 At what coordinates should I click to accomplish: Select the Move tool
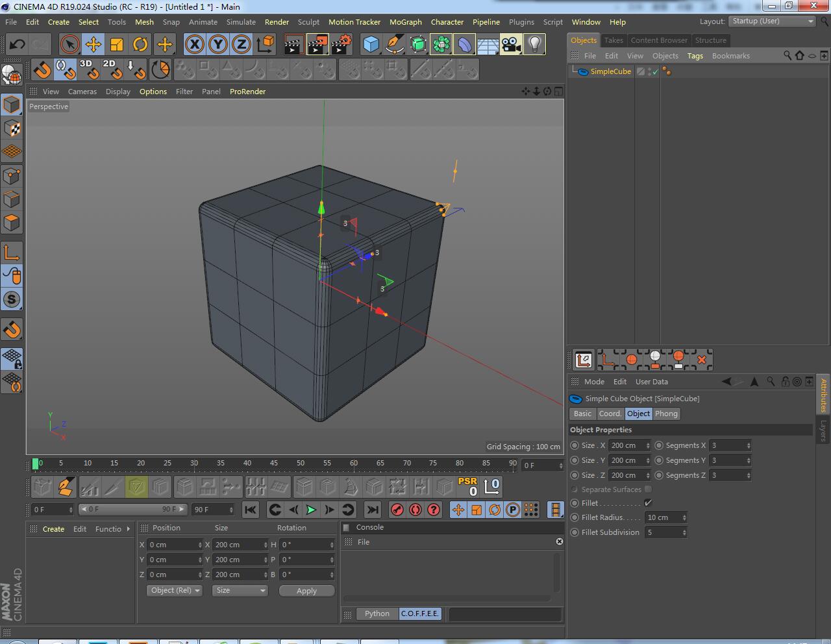(x=93, y=44)
